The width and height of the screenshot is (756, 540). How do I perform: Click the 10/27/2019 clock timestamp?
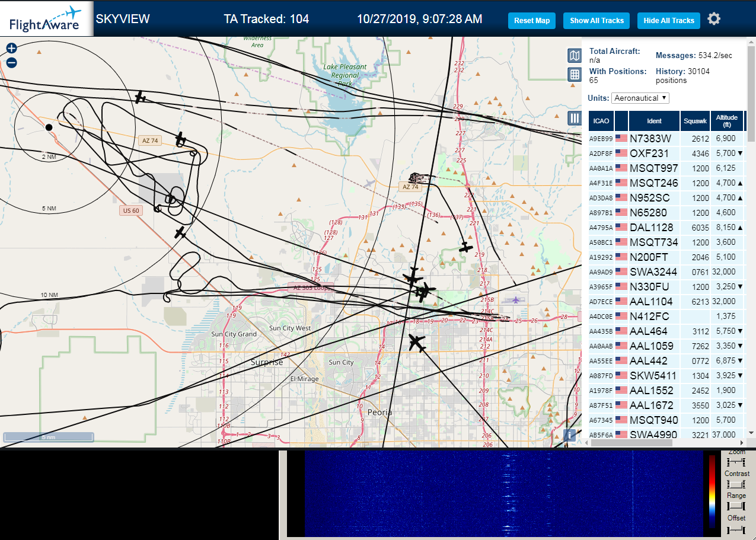tap(420, 19)
